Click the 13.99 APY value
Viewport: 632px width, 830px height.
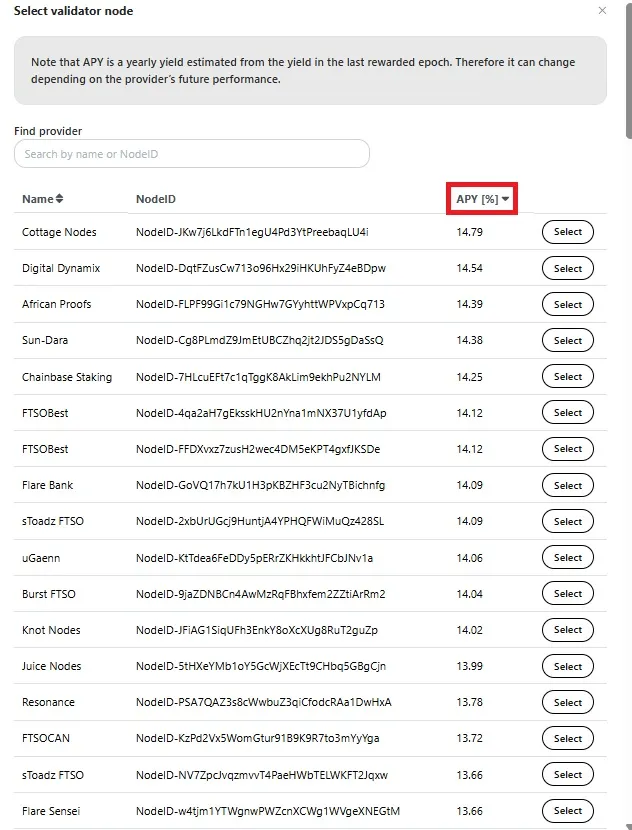tap(470, 666)
